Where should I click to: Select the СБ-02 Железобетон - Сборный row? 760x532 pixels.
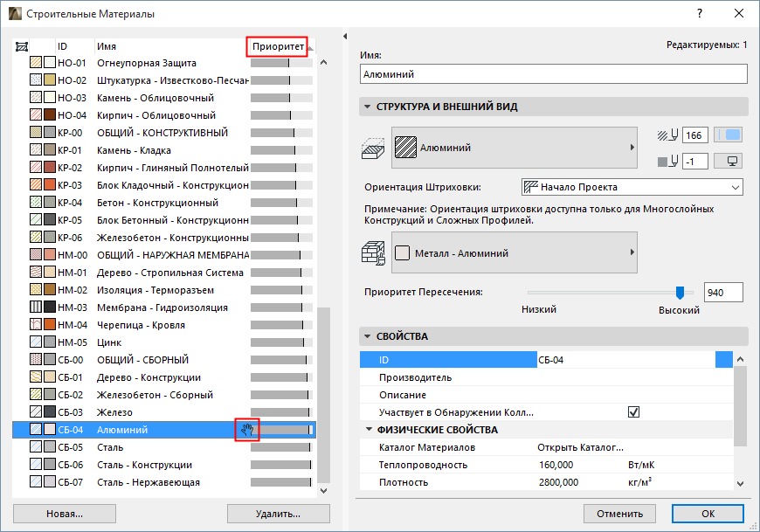click(x=164, y=394)
